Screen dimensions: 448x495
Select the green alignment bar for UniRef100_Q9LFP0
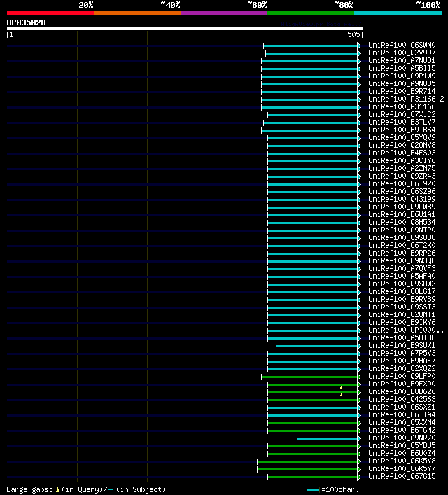[309, 377]
